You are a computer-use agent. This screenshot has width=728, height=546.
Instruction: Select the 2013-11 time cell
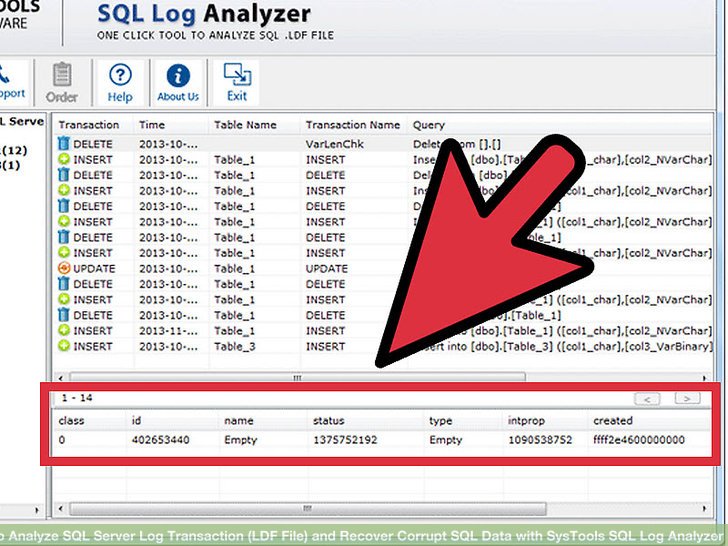168,331
